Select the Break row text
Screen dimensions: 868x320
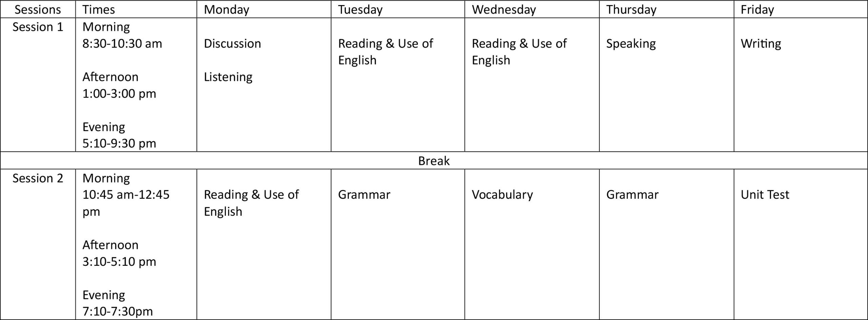point(434,161)
